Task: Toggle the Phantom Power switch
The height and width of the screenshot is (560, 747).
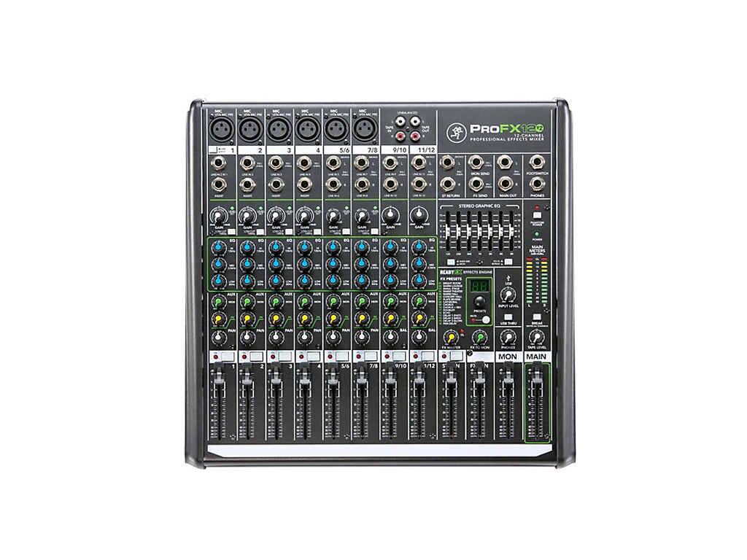Action: point(537,215)
